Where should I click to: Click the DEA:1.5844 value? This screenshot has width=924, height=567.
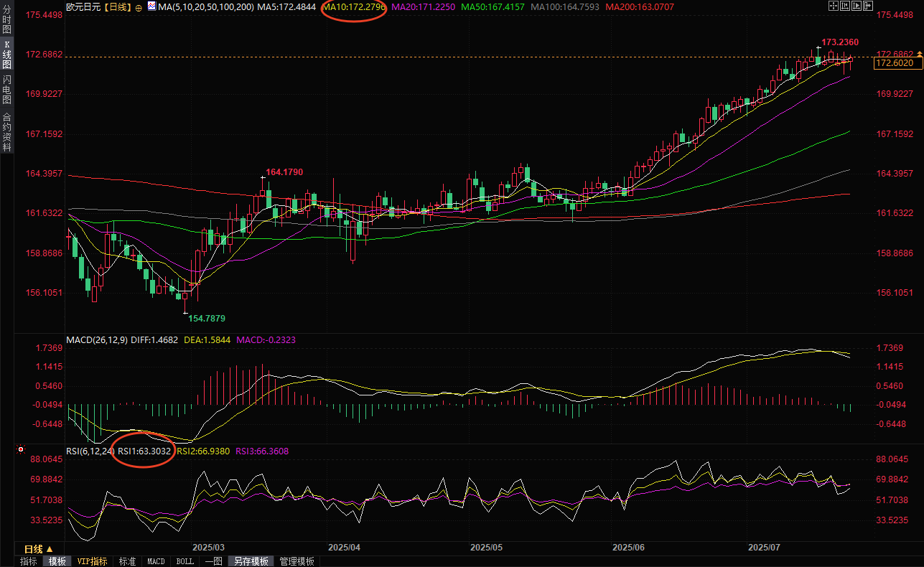click(207, 339)
